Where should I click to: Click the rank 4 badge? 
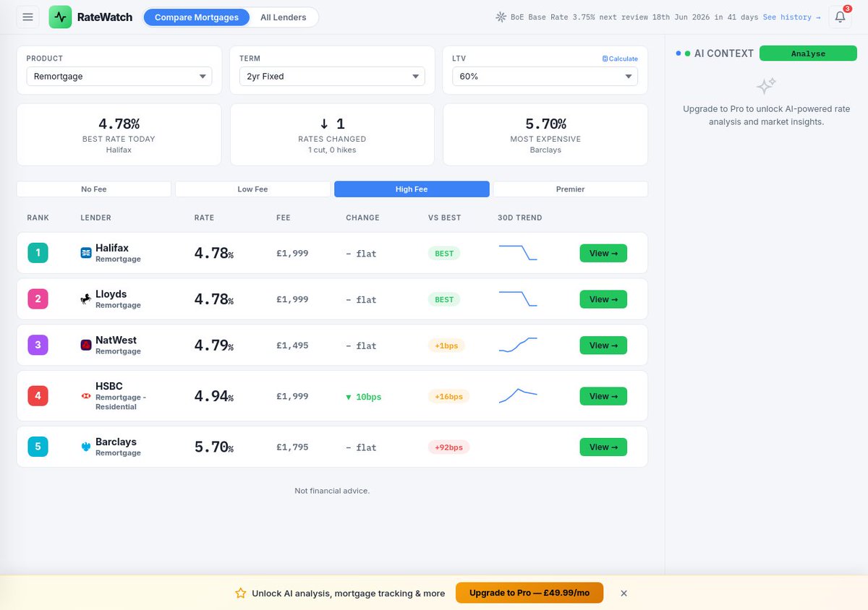coord(38,396)
